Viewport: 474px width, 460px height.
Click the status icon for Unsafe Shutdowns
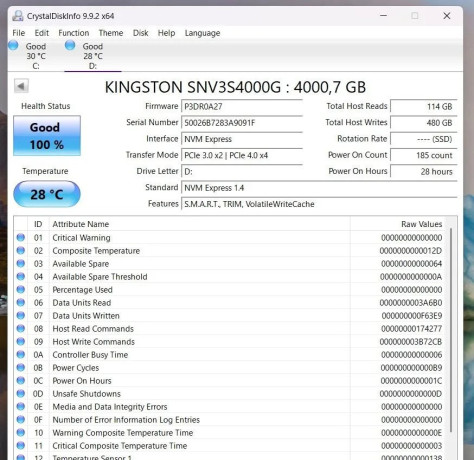21,393
